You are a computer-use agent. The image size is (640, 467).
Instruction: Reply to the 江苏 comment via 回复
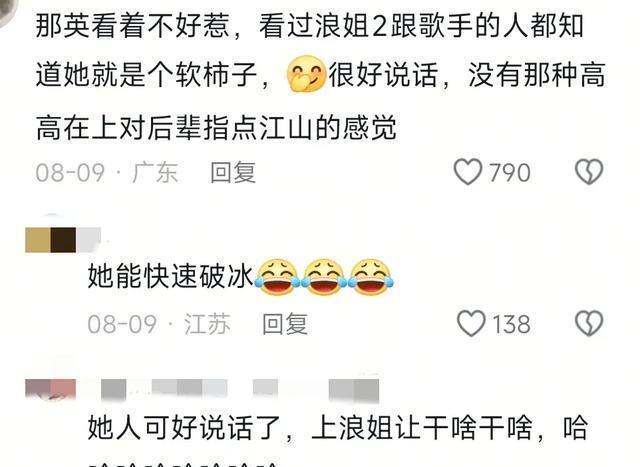[x=285, y=324]
